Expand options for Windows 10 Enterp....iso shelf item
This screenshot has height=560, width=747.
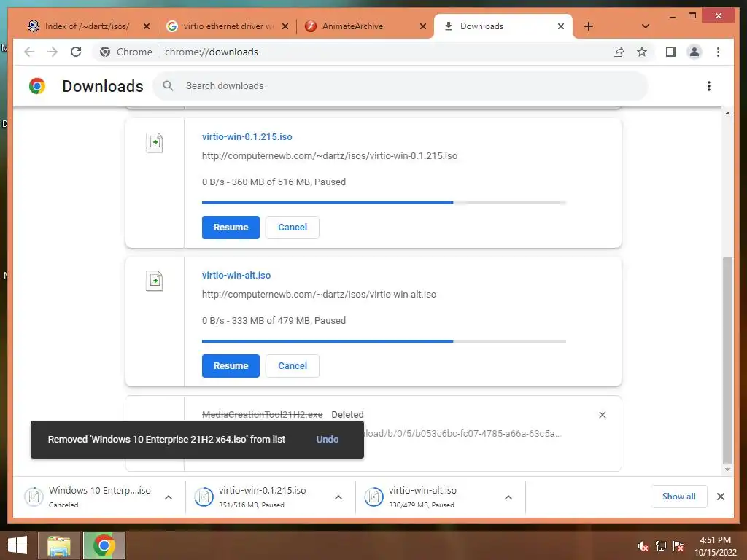tap(169, 497)
